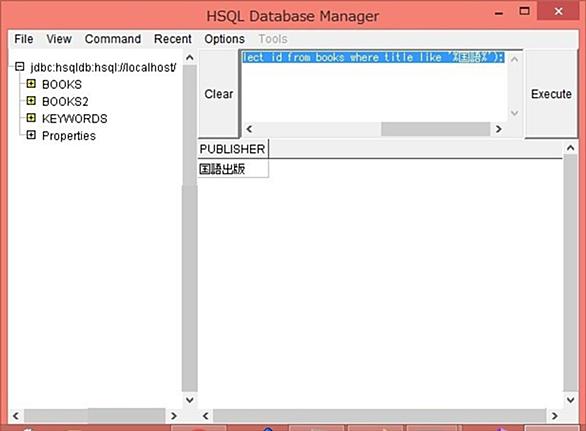Click the Clear button
Image resolution: width=586 pixels, height=431 pixels.
click(219, 94)
